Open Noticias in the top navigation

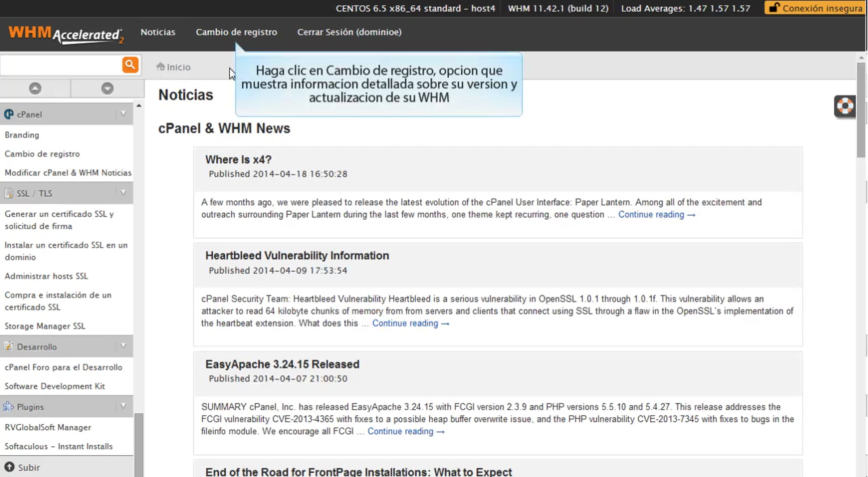tap(158, 32)
